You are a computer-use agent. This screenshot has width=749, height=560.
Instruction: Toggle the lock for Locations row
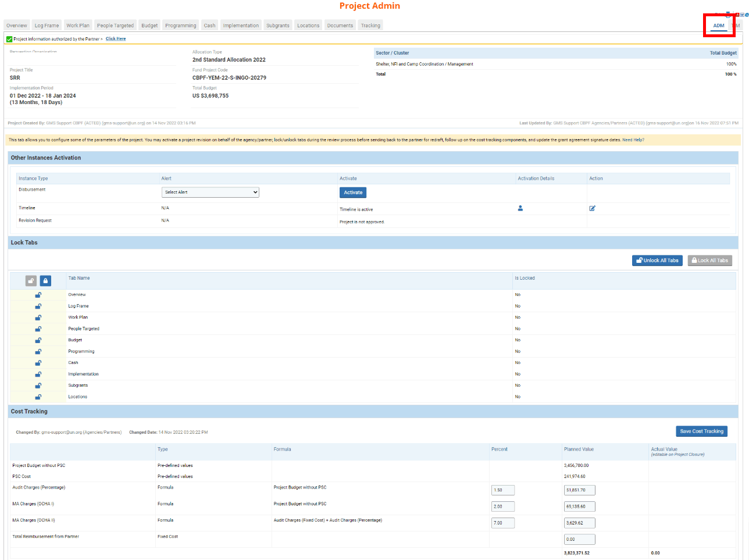[38, 397]
